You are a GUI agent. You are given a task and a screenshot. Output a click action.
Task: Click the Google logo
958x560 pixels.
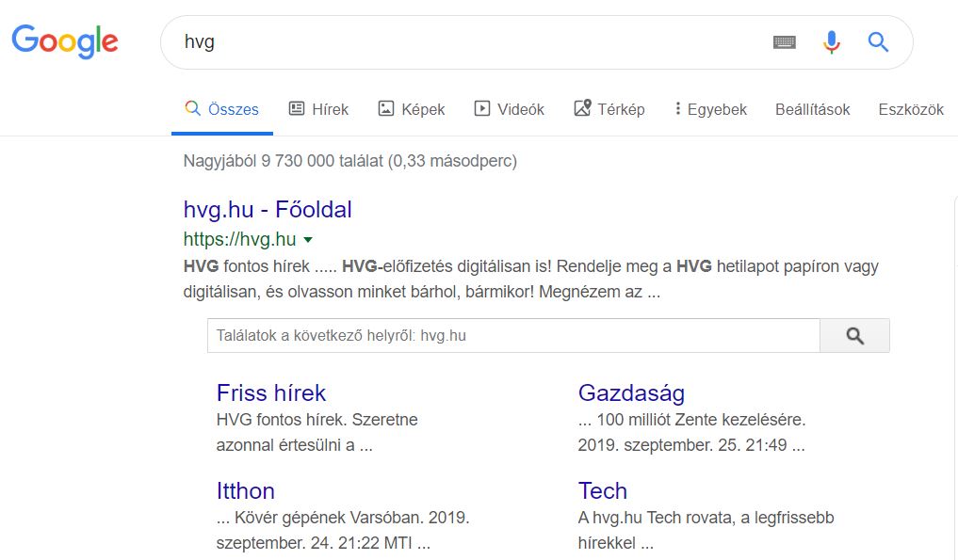point(65,41)
